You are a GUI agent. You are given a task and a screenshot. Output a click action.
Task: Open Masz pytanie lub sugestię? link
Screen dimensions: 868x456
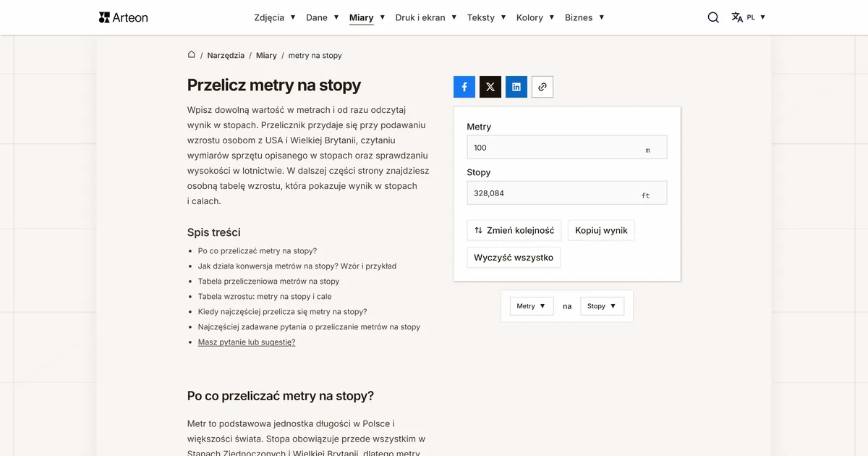click(247, 342)
